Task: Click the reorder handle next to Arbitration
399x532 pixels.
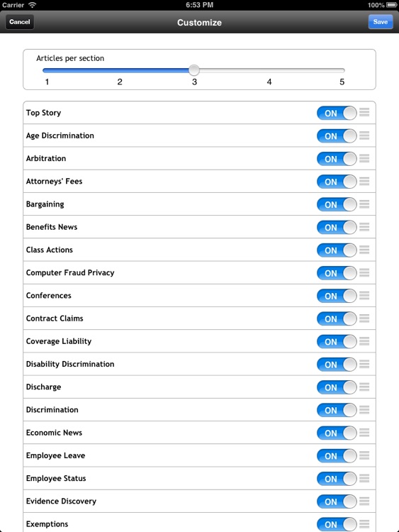Action: pyautogui.click(x=364, y=158)
